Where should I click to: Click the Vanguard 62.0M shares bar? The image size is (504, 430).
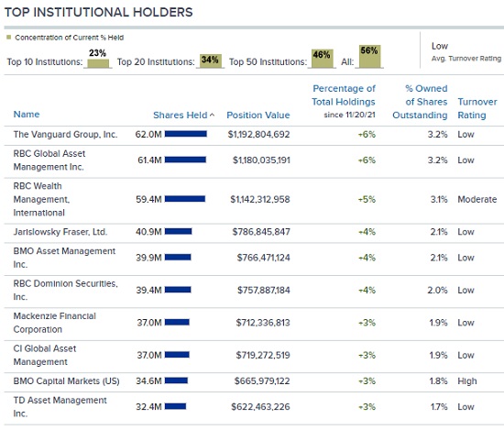point(186,134)
